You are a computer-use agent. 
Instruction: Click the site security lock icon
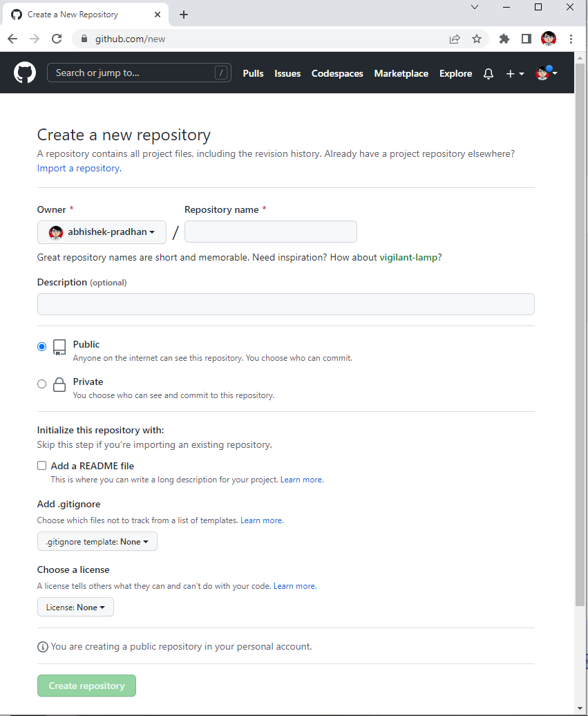click(x=84, y=39)
